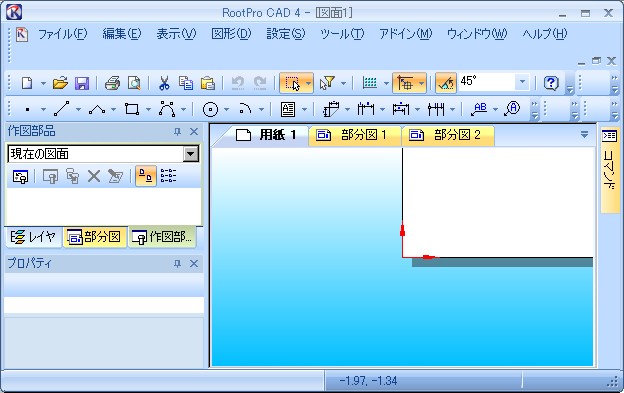Select the AB leader text tool
This screenshot has width=624, height=393.
(x=478, y=109)
